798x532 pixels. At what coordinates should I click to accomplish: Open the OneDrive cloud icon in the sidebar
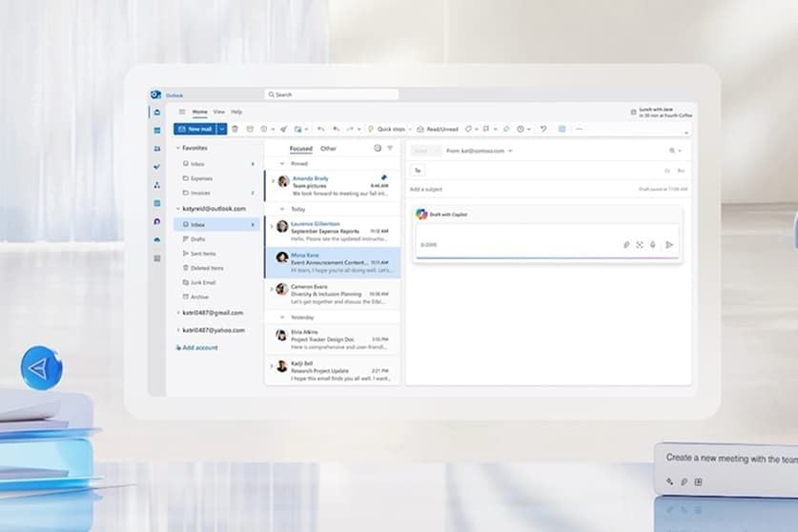[x=156, y=239]
